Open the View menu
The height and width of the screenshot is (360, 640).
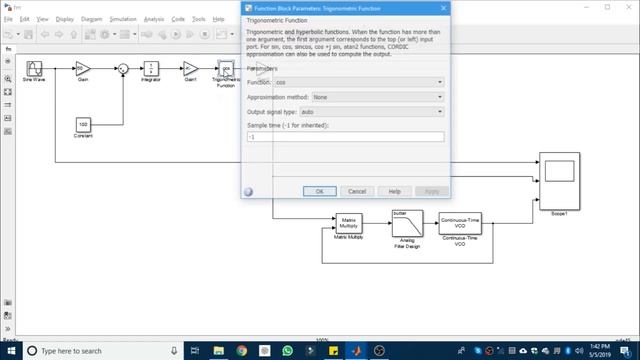(x=42, y=19)
